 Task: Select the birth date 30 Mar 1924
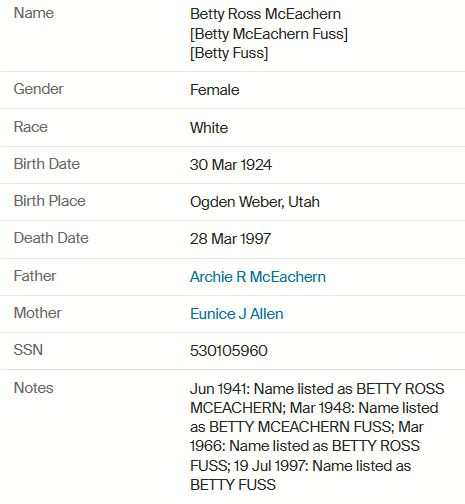[x=231, y=165]
